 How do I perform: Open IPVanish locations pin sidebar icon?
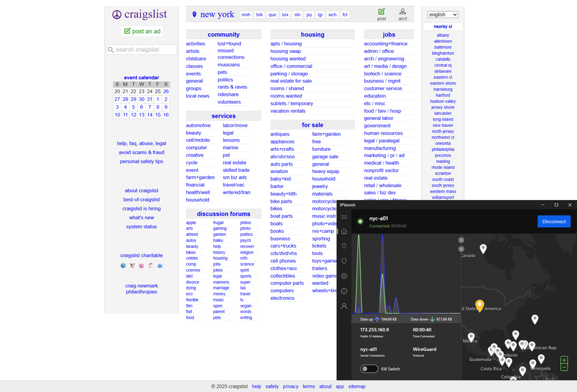(x=344, y=246)
